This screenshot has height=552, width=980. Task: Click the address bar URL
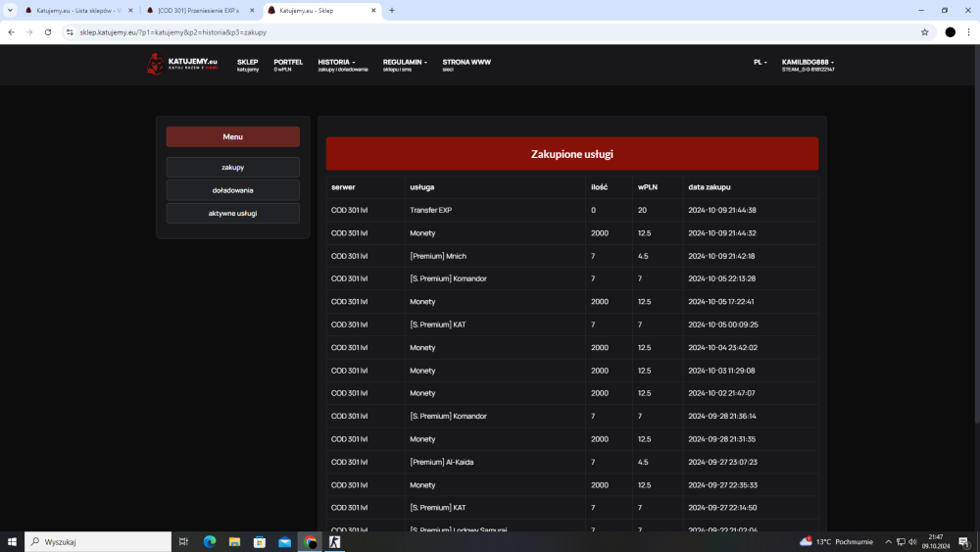pos(173,32)
